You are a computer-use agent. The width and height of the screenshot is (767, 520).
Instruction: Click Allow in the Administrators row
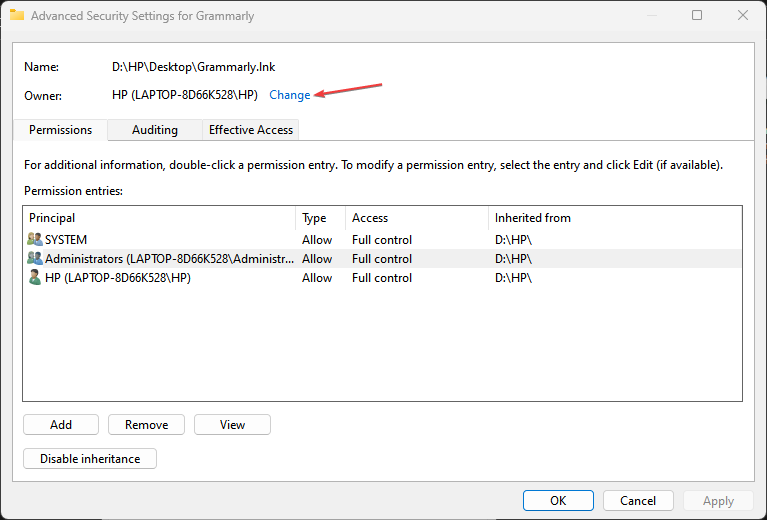317,259
